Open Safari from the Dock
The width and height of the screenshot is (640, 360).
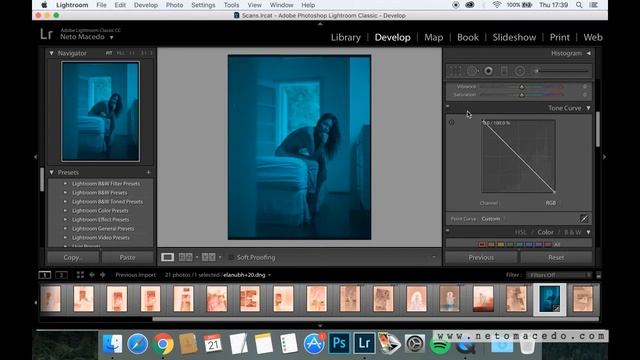[x=138, y=343]
